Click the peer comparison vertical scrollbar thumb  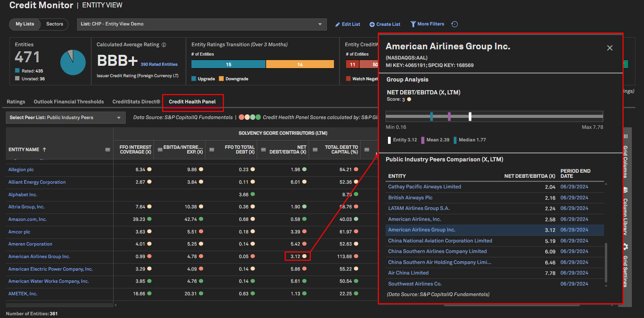(x=606, y=262)
